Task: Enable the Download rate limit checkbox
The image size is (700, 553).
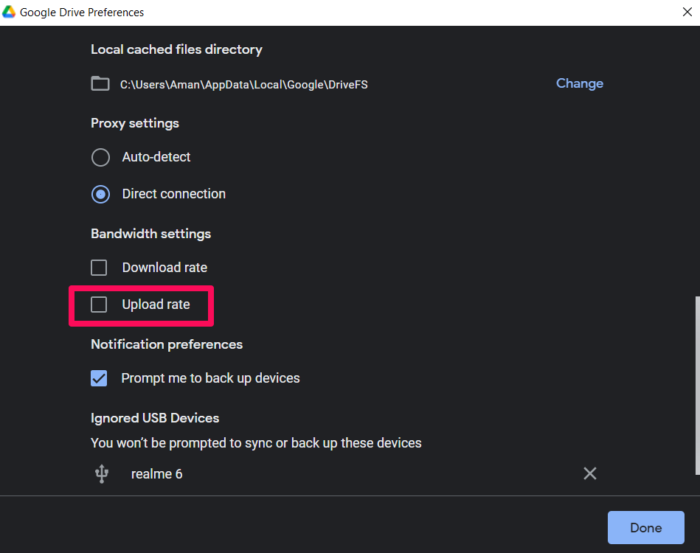Action: tap(99, 268)
